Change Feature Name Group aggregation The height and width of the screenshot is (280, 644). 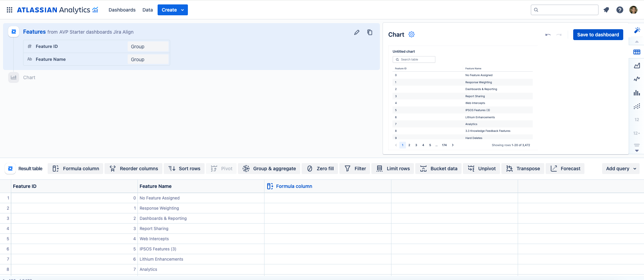click(148, 59)
